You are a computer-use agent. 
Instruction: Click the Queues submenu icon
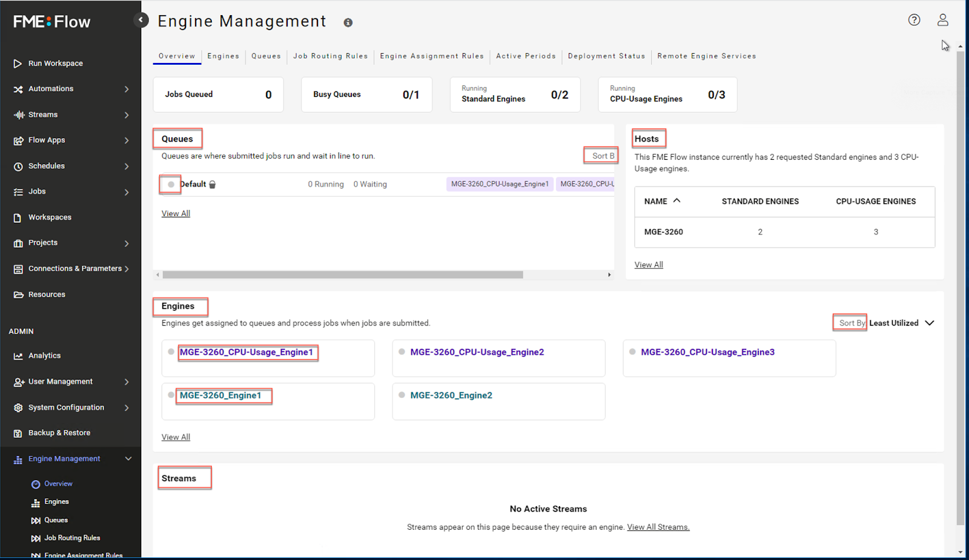[36, 521]
